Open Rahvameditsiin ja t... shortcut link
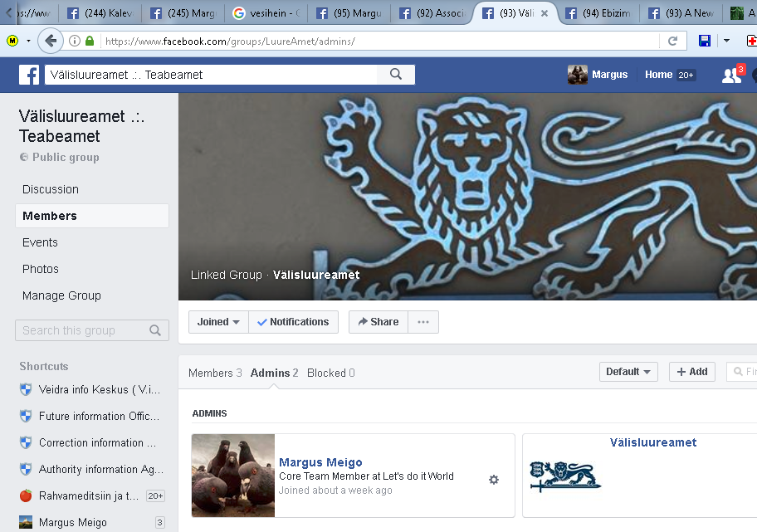This screenshot has width=757, height=532. tap(89, 495)
